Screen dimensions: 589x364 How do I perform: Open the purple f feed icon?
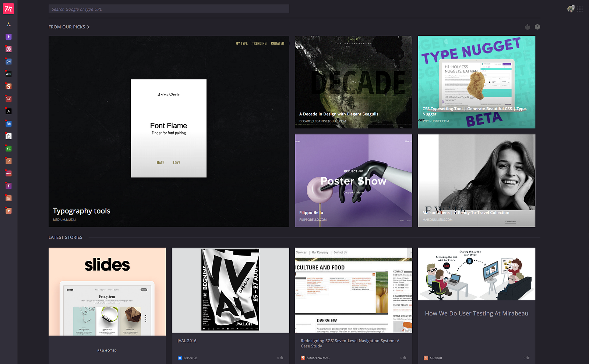click(x=8, y=186)
